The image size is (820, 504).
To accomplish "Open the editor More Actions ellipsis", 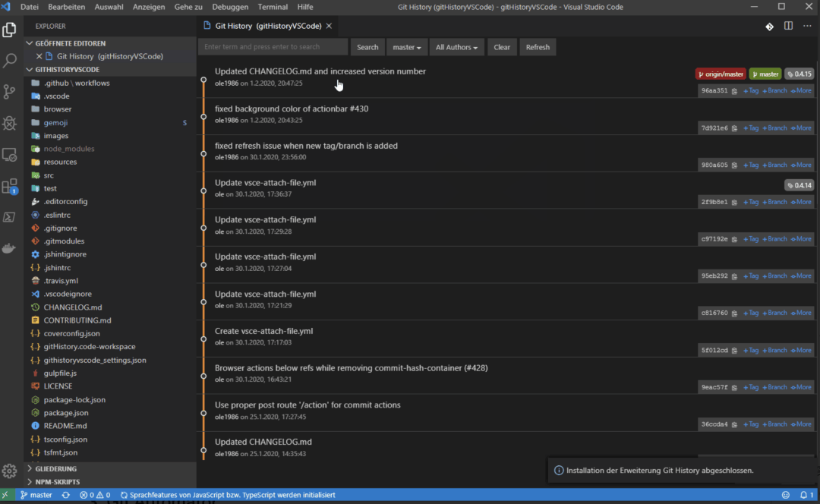I will (807, 26).
